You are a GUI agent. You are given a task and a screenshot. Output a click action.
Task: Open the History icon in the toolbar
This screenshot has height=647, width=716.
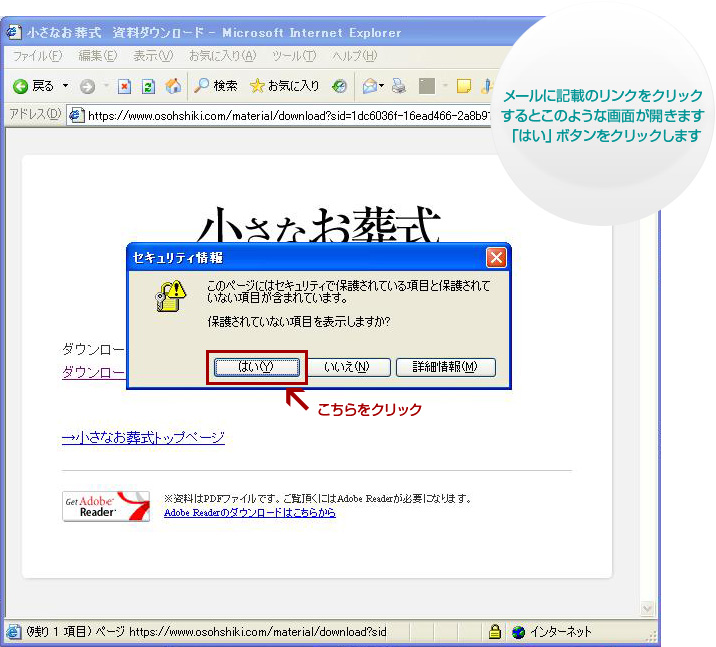click(x=339, y=86)
